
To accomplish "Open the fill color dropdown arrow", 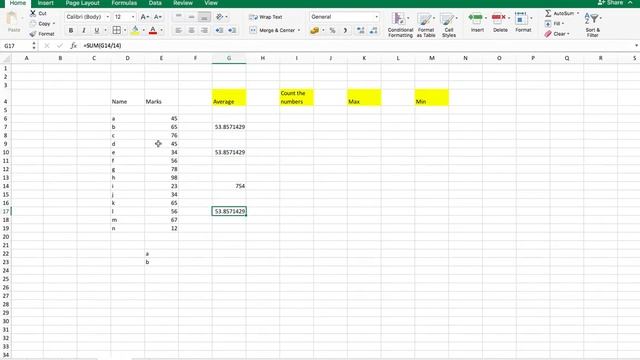I will [x=144, y=30].
